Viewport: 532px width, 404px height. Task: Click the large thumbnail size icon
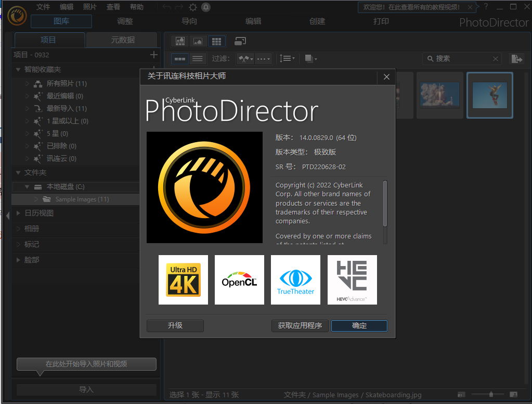tap(514, 395)
